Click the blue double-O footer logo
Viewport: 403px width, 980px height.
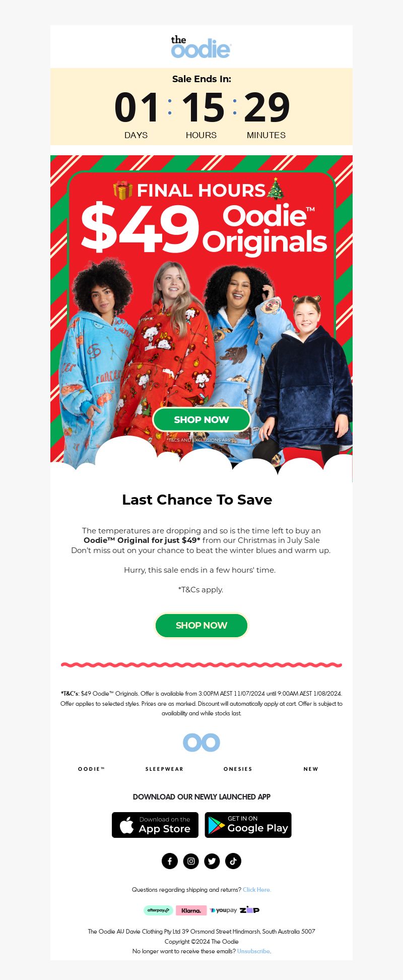coord(201,743)
